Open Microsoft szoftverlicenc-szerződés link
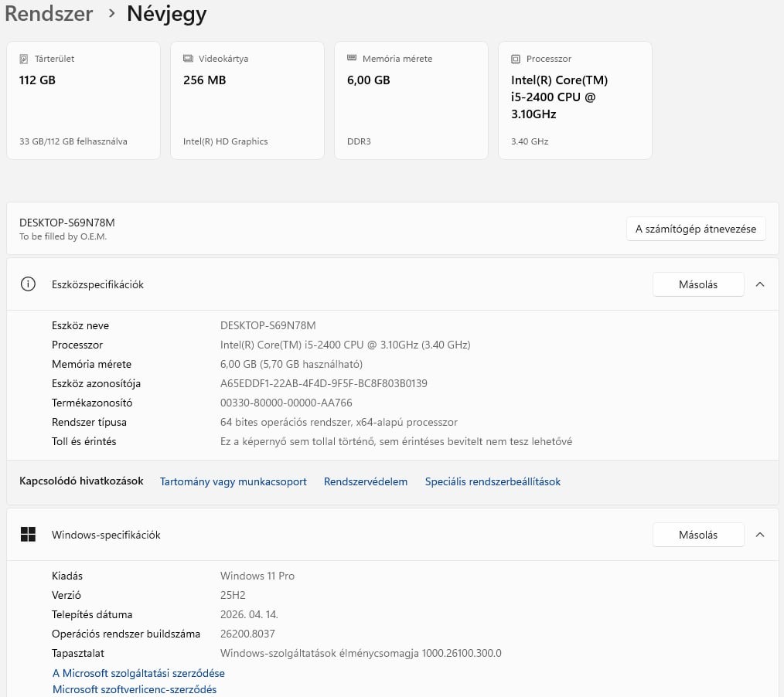The image size is (784, 697). click(x=135, y=689)
